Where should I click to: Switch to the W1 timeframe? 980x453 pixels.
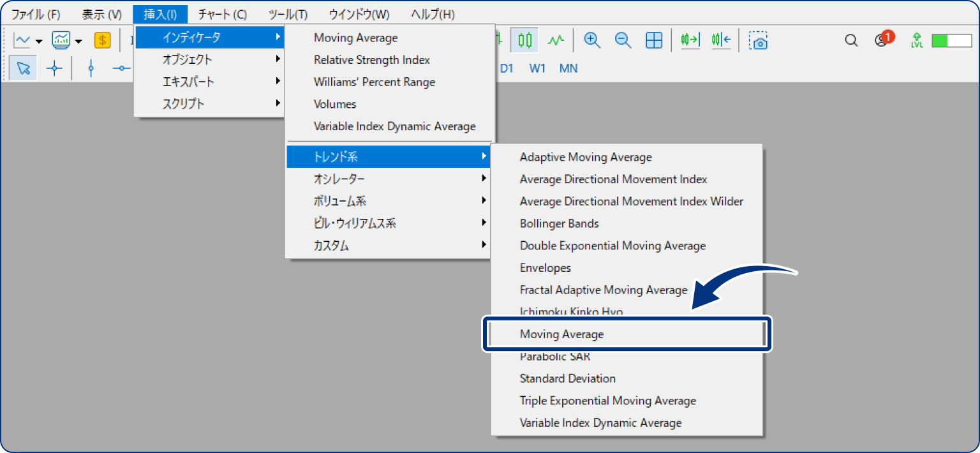click(537, 68)
